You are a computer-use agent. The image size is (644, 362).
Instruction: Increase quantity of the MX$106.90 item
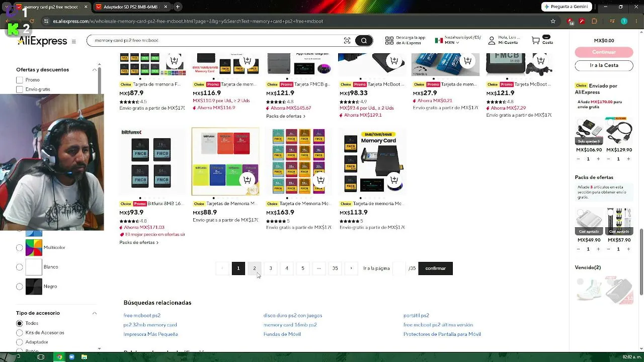(598, 159)
